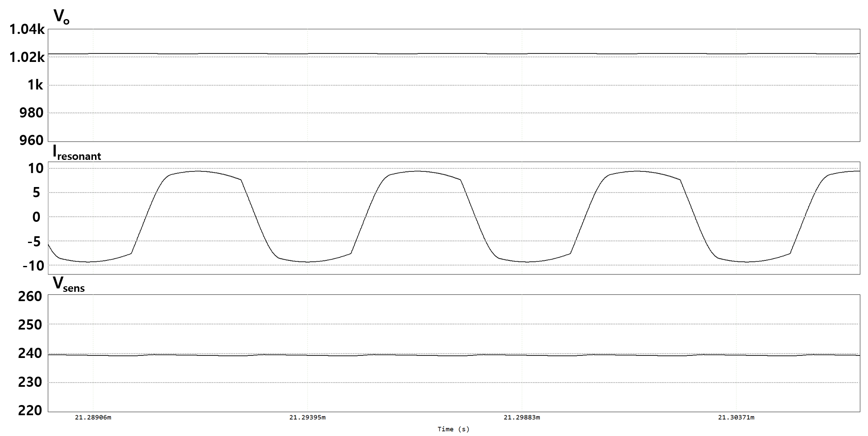Click the 5 axis value in Iresonant plot
The image size is (868, 436).
coord(36,193)
